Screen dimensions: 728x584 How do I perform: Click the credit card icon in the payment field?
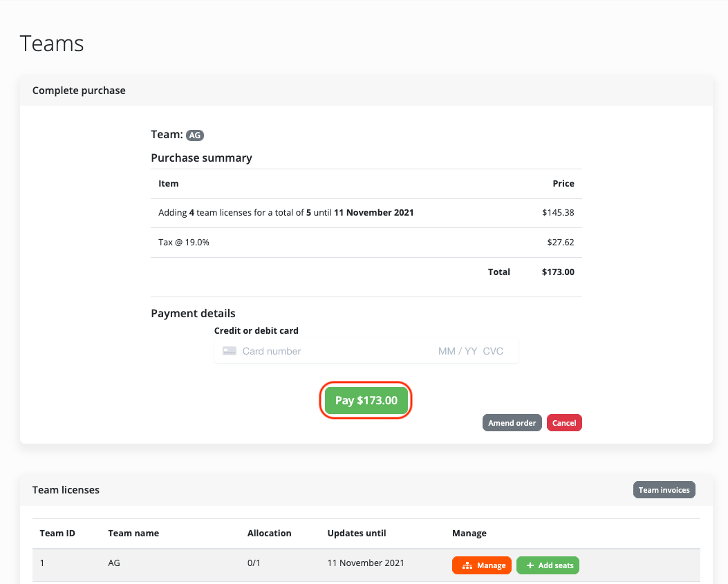230,351
